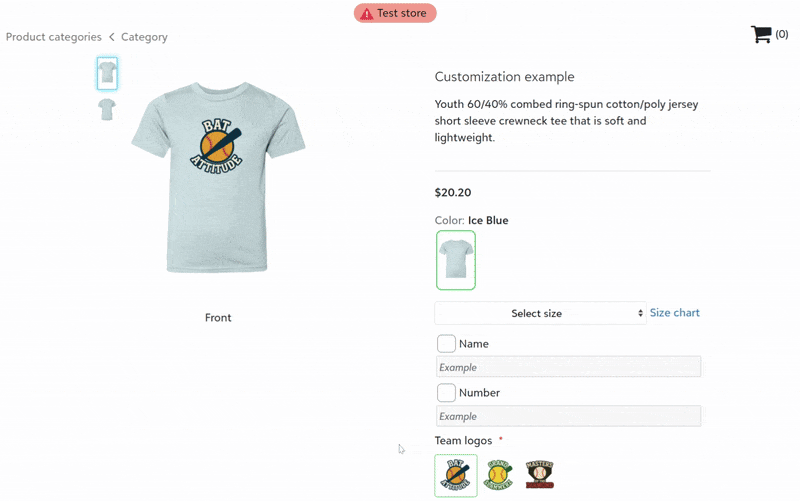Click the Test store warning badge
800x501 pixels.
coord(395,13)
